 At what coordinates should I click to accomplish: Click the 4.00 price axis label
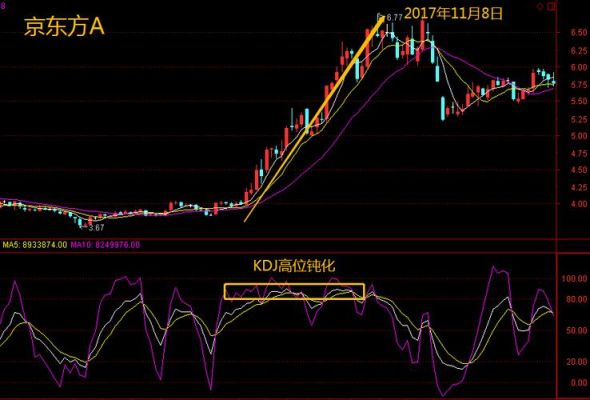pyautogui.click(x=579, y=204)
